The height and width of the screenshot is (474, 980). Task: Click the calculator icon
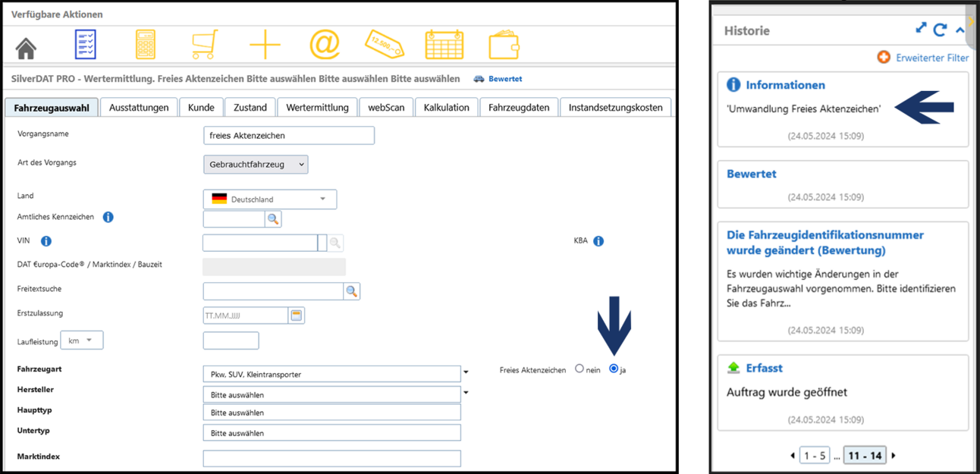[145, 46]
